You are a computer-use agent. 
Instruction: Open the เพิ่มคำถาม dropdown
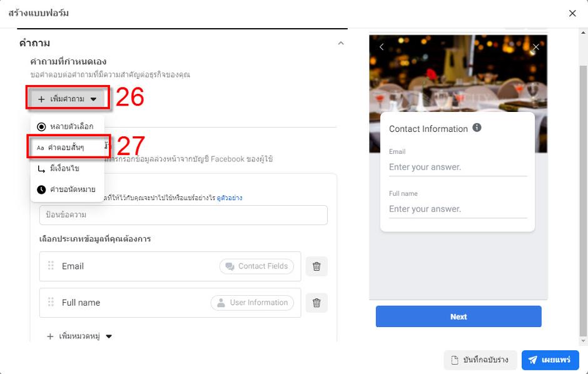[68, 99]
